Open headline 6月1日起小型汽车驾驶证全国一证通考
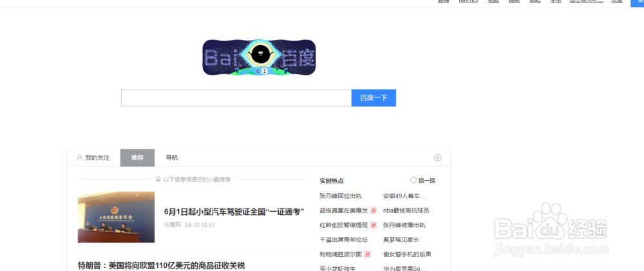 point(234,212)
